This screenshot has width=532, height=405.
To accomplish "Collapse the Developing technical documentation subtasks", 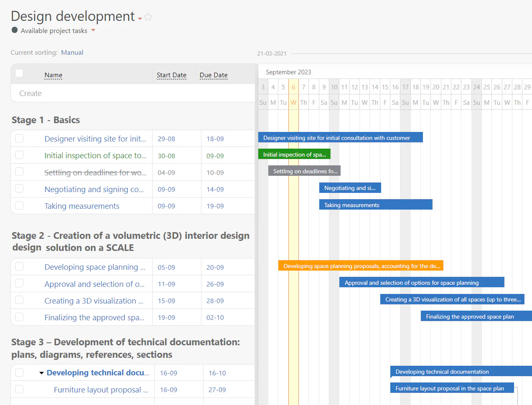I will [41, 373].
